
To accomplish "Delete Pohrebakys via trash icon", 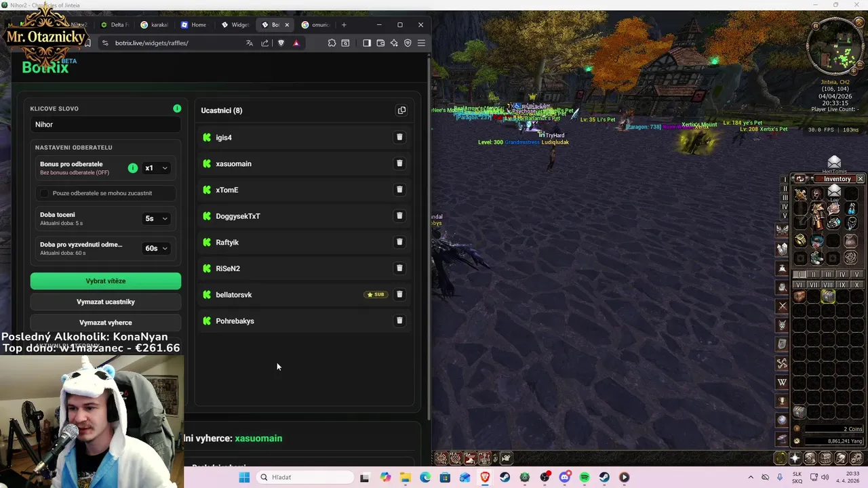I will 399,321.
